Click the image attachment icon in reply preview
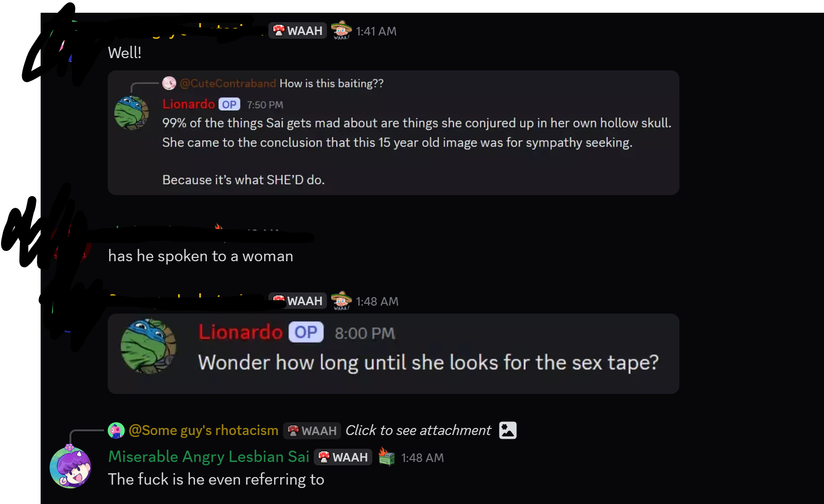 [x=508, y=430]
